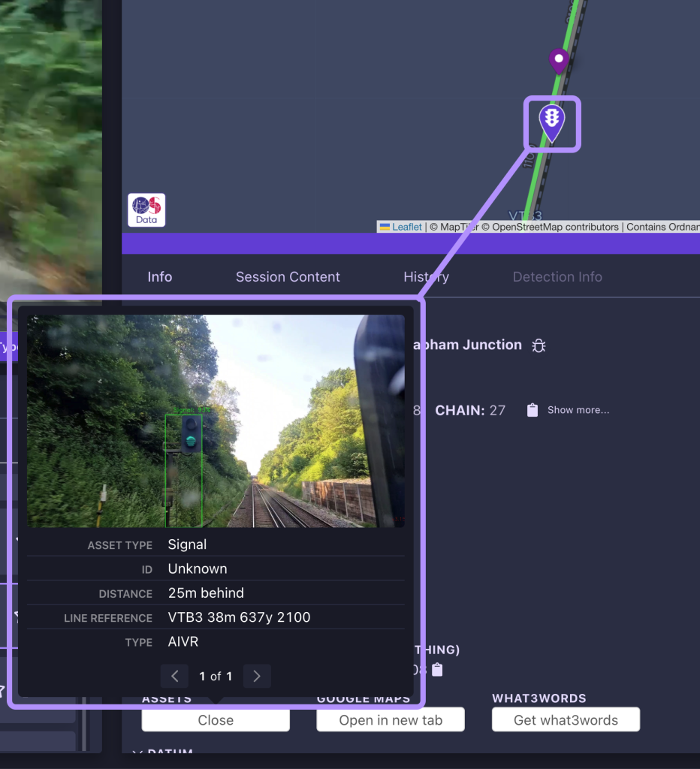Open the History tab
This screenshot has height=769, width=700.
pyautogui.click(x=427, y=276)
